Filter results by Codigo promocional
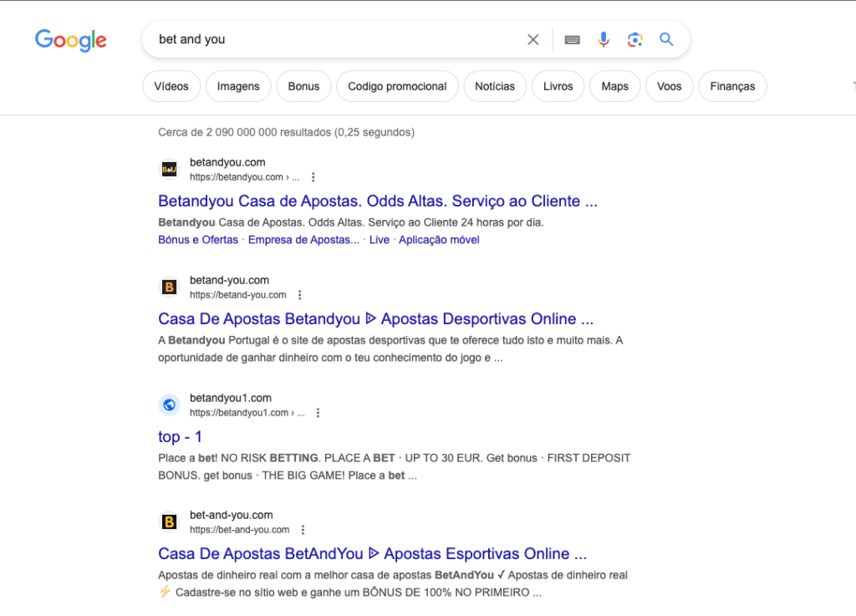The height and width of the screenshot is (616, 856). click(397, 86)
